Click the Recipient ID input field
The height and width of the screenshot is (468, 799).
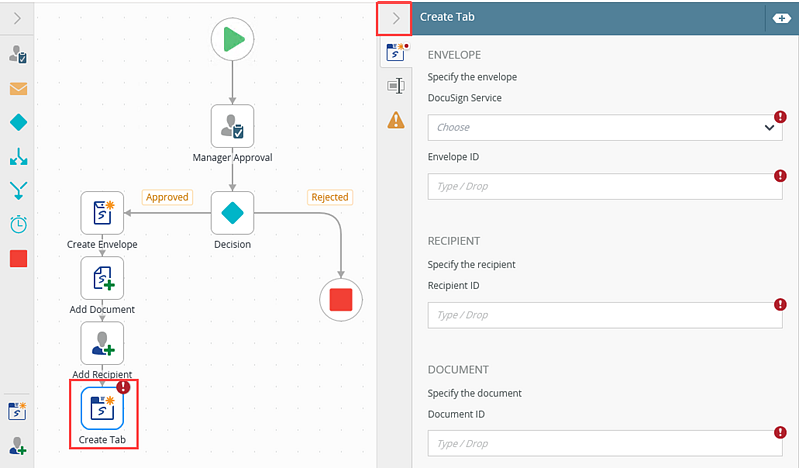[x=604, y=315]
